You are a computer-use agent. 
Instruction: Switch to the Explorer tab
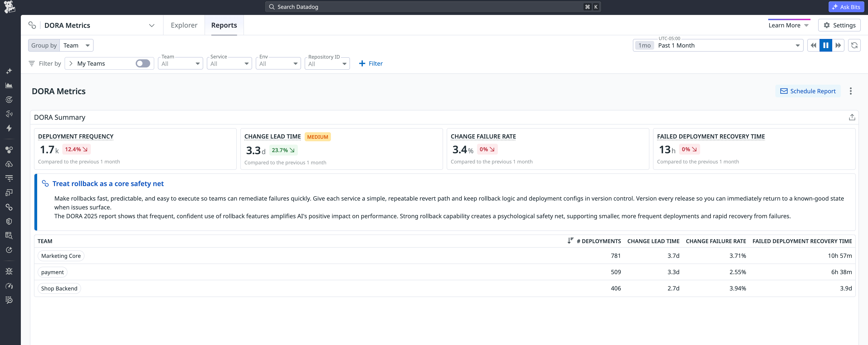184,25
